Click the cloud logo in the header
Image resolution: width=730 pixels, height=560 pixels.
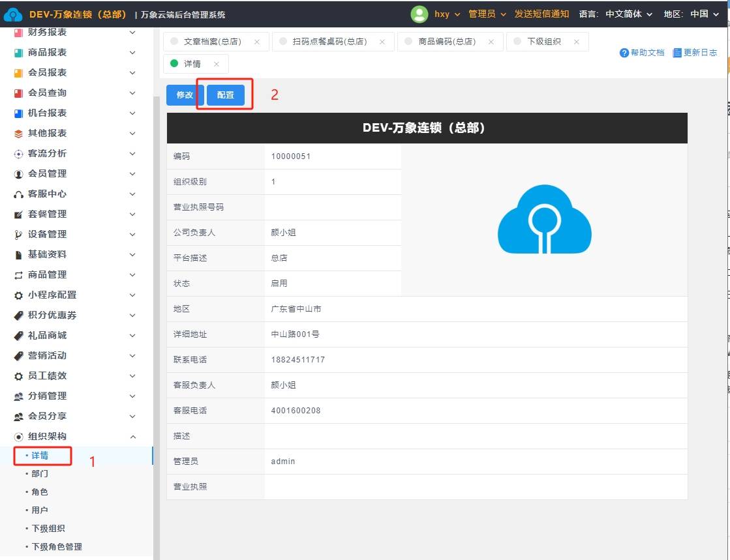[13, 14]
